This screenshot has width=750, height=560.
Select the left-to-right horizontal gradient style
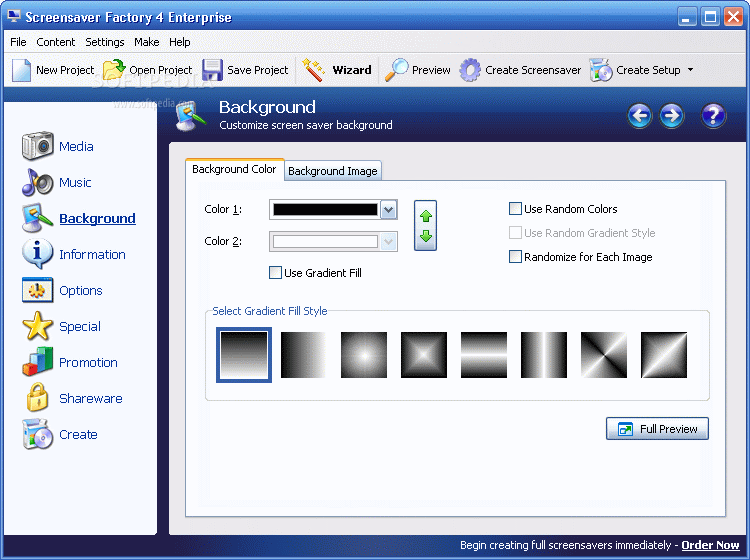click(304, 355)
